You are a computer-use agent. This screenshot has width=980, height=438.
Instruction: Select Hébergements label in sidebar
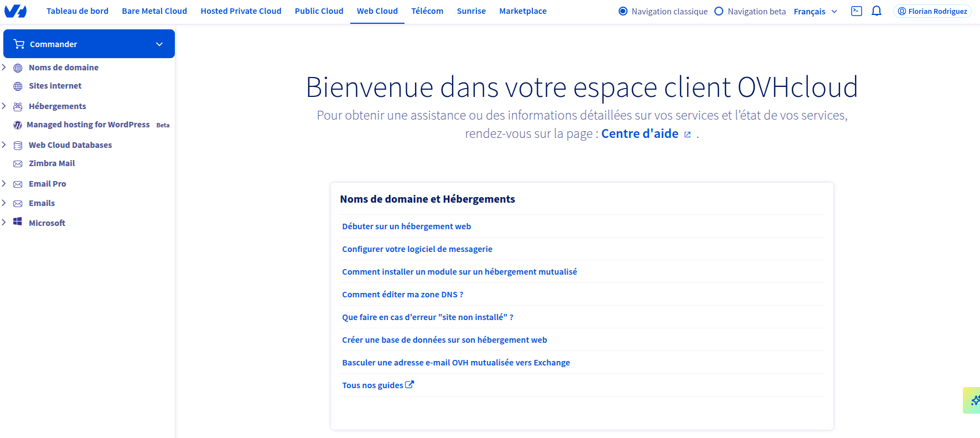pyautogui.click(x=58, y=106)
